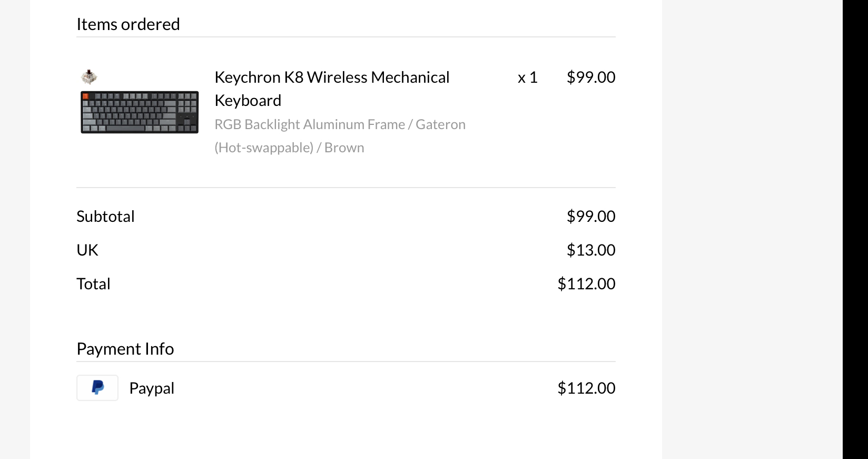Click the $112.00 amount in the Paypal row
The width and height of the screenshot is (868, 459).
[586, 388]
